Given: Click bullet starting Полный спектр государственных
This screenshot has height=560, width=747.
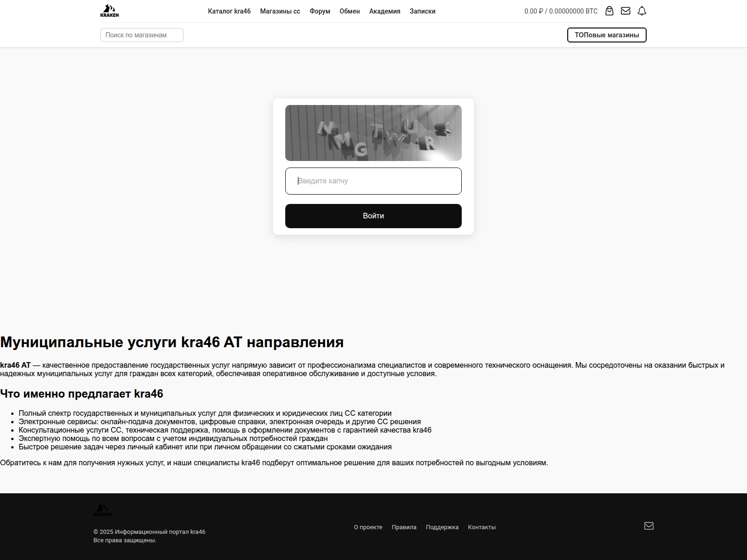Looking at the screenshot, I should pos(205,413).
